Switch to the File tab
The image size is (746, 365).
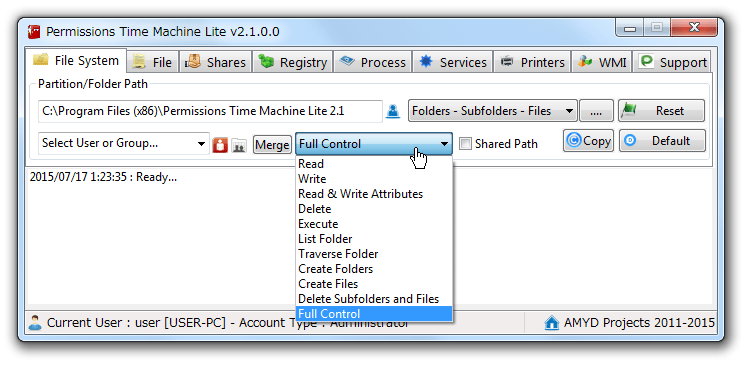[x=153, y=62]
